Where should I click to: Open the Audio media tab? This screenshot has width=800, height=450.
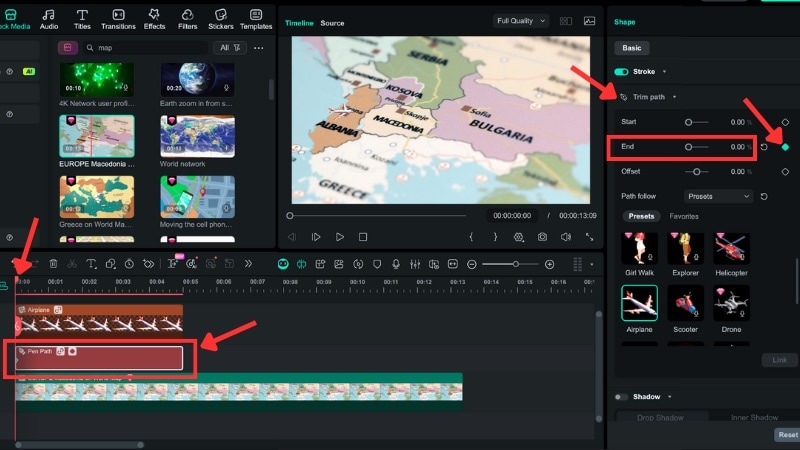(x=48, y=19)
